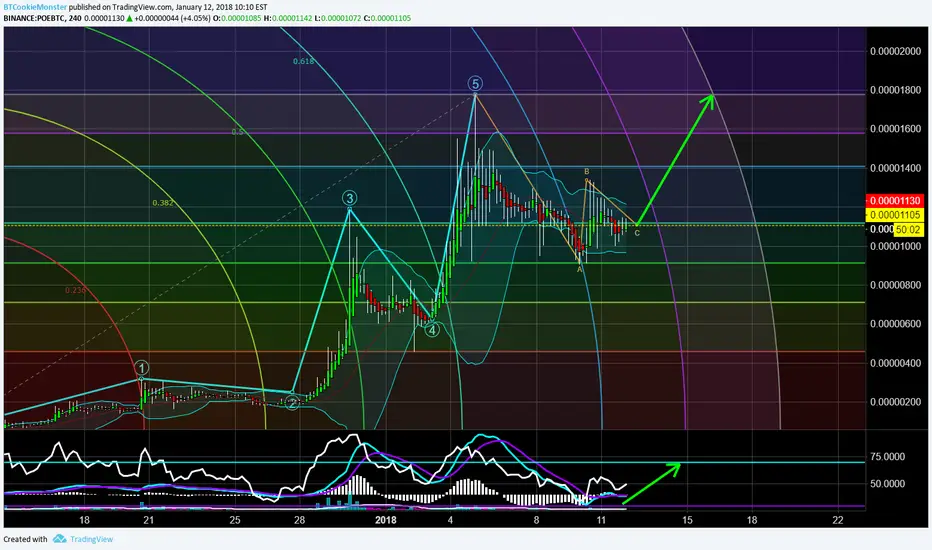The width and height of the screenshot is (932, 550).
Task: Click 0.00000200 price axis label
Action: click(x=895, y=402)
